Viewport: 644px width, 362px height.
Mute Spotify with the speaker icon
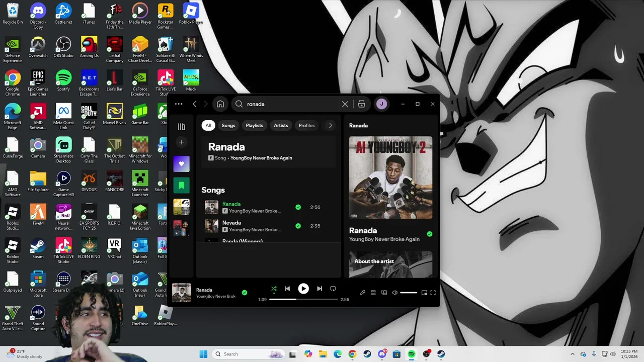(x=395, y=293)
